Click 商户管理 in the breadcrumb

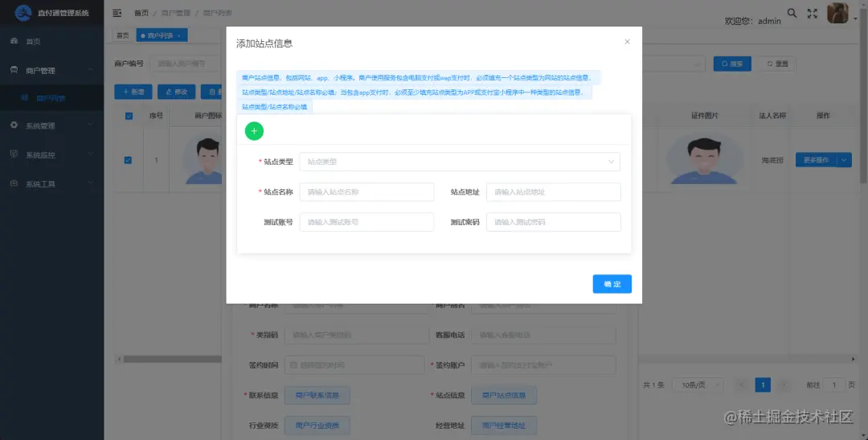[x=175, y=13]
